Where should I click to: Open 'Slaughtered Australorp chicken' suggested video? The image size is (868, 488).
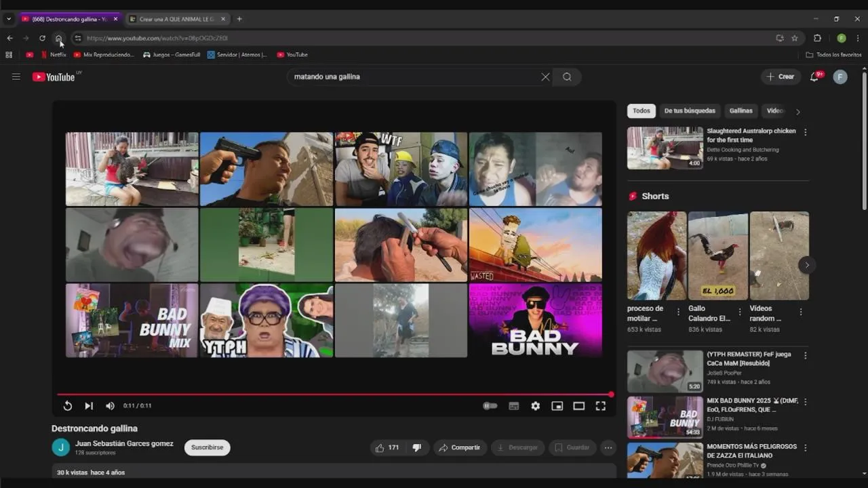click(665, 148)
